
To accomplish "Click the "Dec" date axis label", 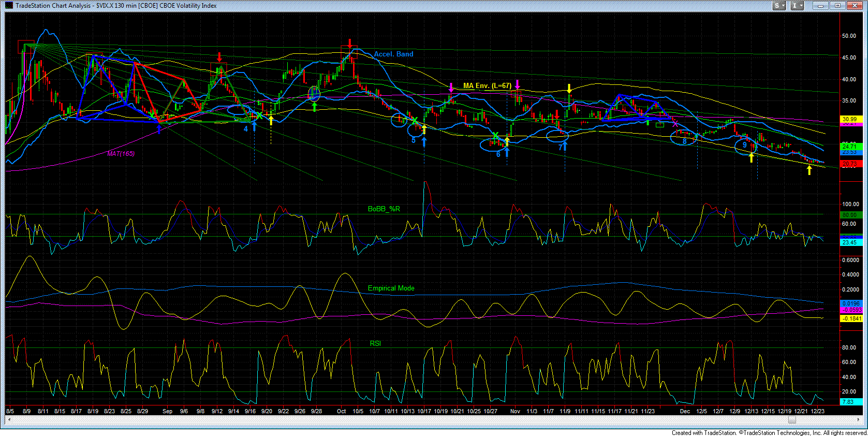I will coord(685,411).
